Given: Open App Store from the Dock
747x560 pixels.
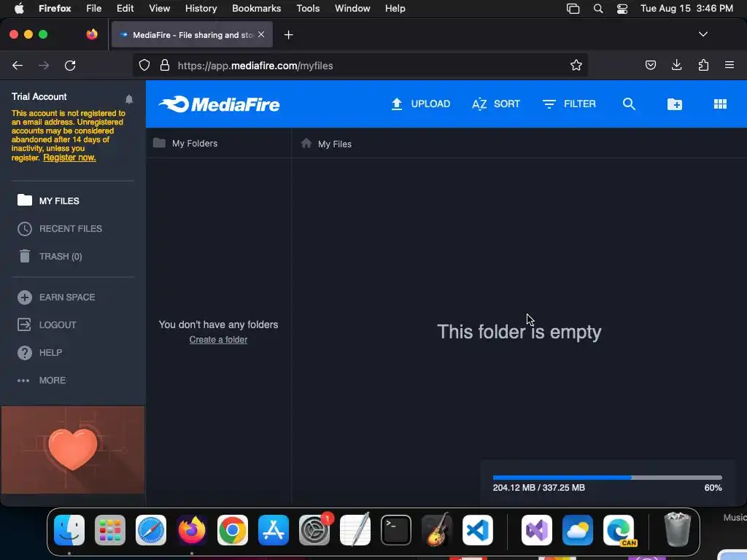Looking at the screenshot, I should pyautogui.click(x=274, y=530).
